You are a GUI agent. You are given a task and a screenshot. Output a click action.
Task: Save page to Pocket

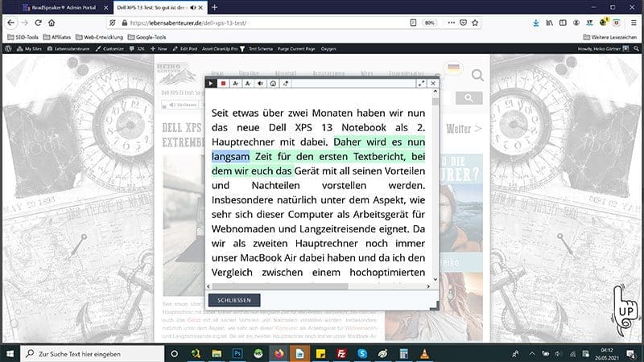click(464, 23)
